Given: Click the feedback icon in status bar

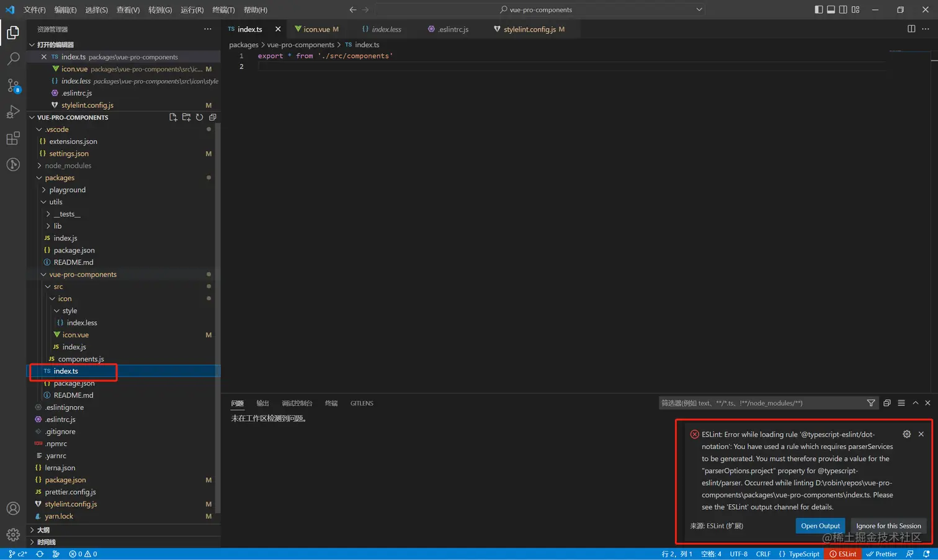Looking at the screenshot, I should 909,554.
